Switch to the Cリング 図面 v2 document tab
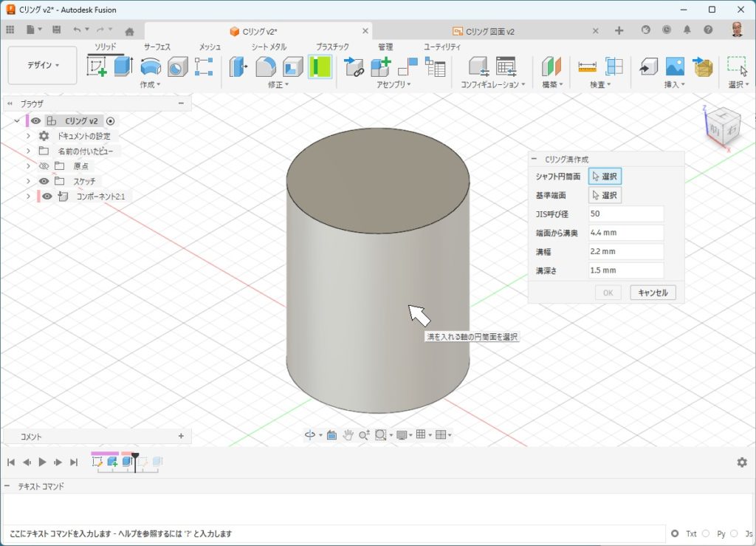 pos(490,31)
